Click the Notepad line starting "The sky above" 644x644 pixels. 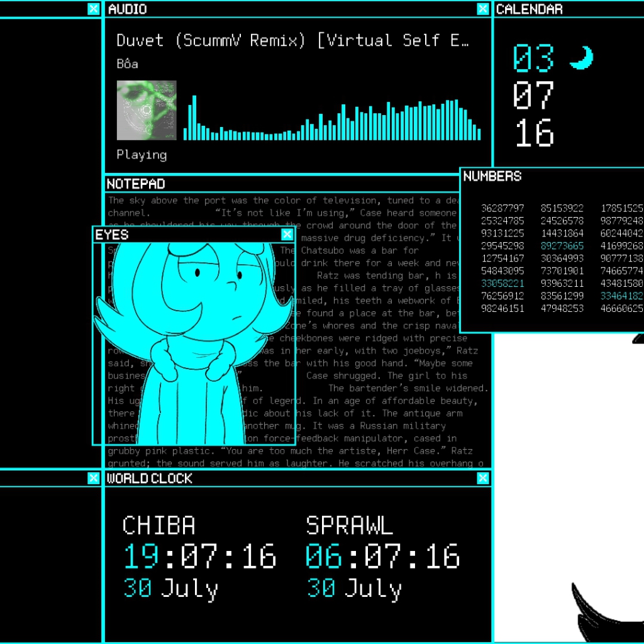pyautogui.click(x=284, y=201)
